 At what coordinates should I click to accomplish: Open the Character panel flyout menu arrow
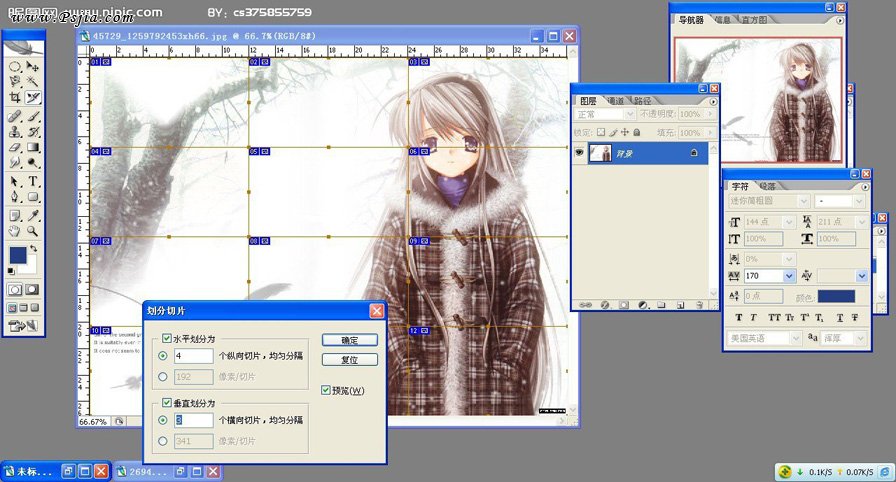coord(865,187)
